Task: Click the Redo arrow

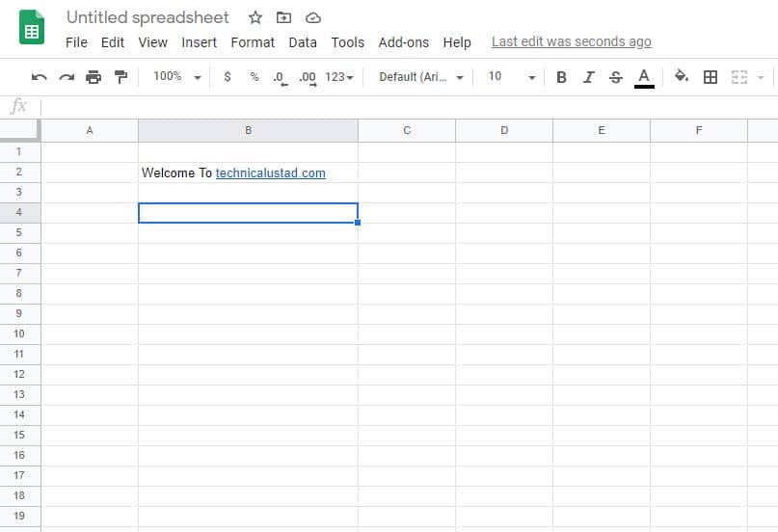Action: tap(67, 77)
